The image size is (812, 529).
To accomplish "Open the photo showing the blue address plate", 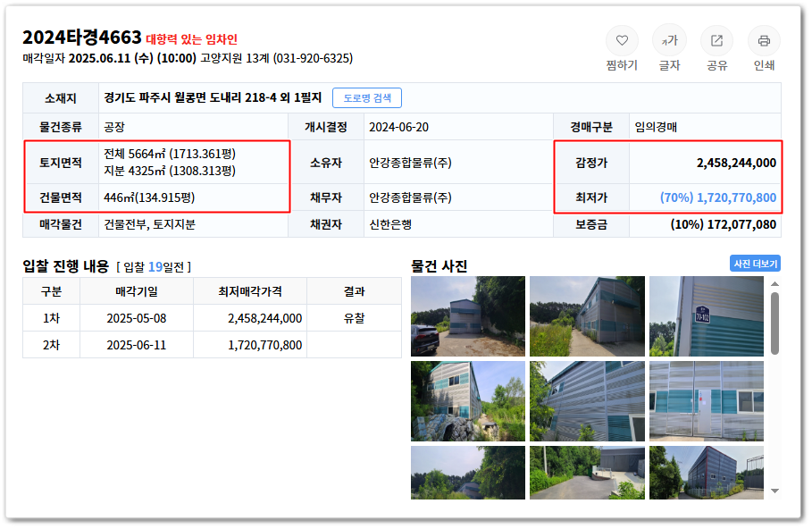I will pos(707,316).
